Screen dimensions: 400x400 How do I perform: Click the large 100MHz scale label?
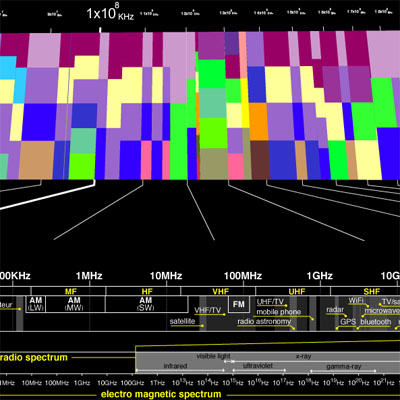pyautogui.click(x=243, y=276)
